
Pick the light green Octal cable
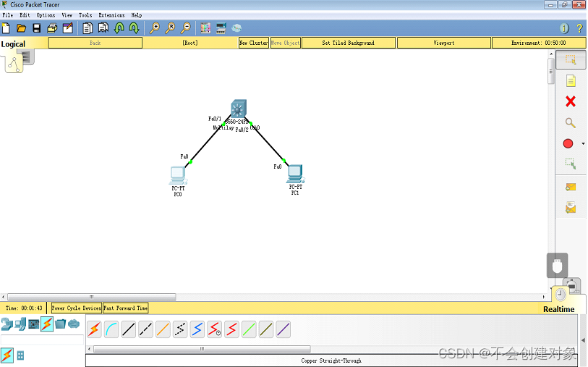click(x=249, y=329)
